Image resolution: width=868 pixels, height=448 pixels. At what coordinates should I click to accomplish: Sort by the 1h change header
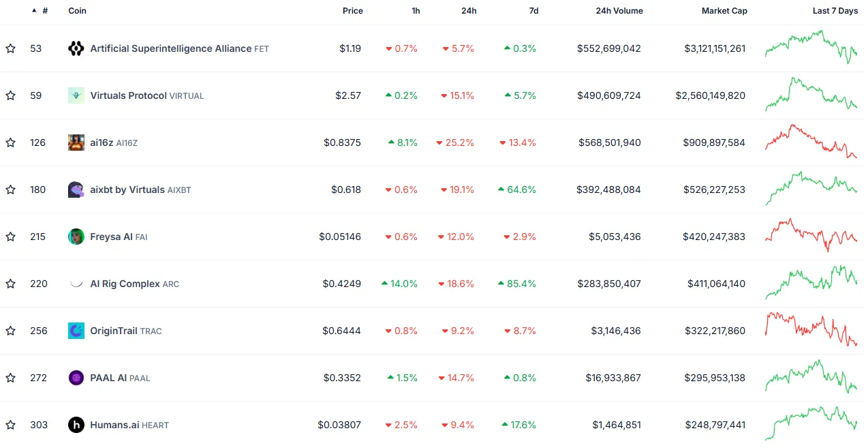coord(416,11)
